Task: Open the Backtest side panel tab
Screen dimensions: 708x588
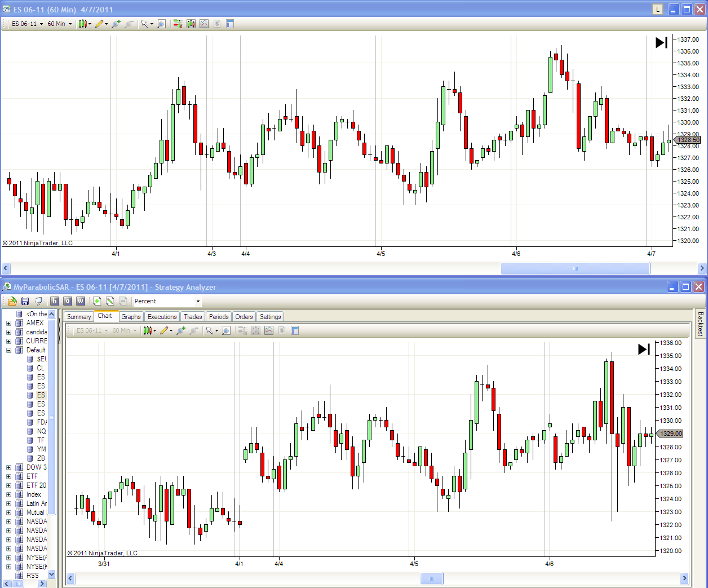Action: tap(701, 324)
